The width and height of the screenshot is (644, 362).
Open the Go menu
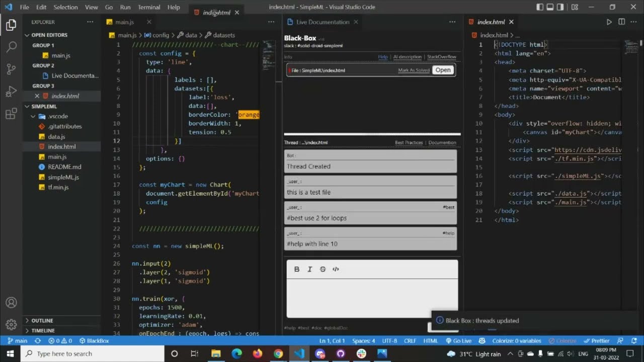tap(109, 7)
